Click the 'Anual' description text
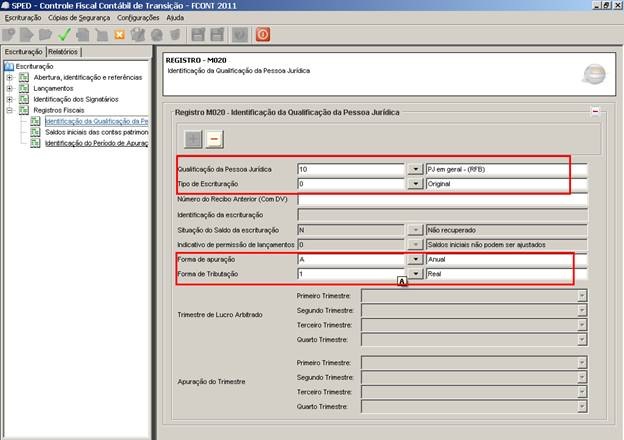Screen dimensions: 624x440 (x=437, y=259)
